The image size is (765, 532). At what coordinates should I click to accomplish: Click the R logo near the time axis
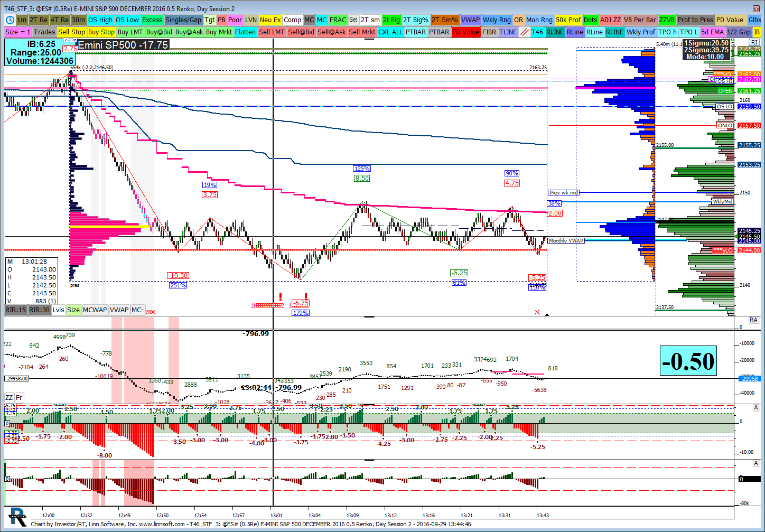(17, 517)
